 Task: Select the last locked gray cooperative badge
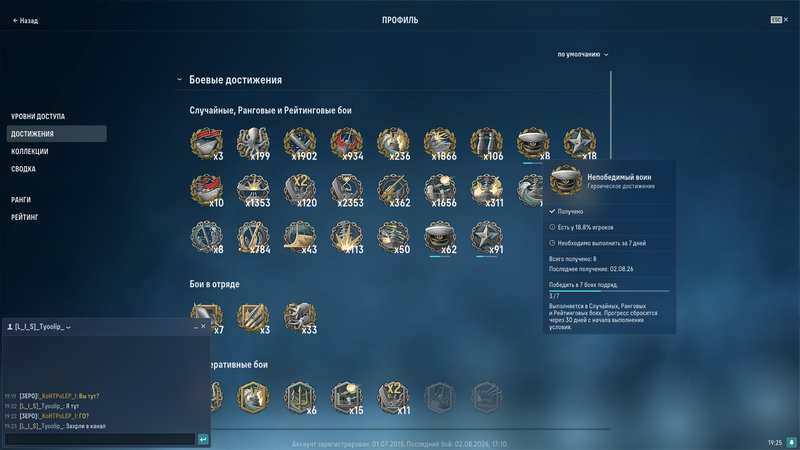click(487, 398)
